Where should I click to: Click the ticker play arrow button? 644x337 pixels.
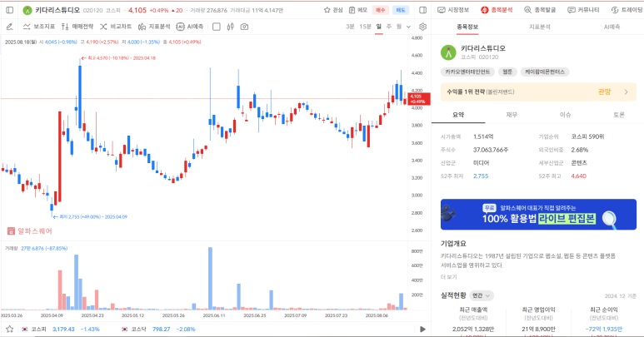point(422,329)
